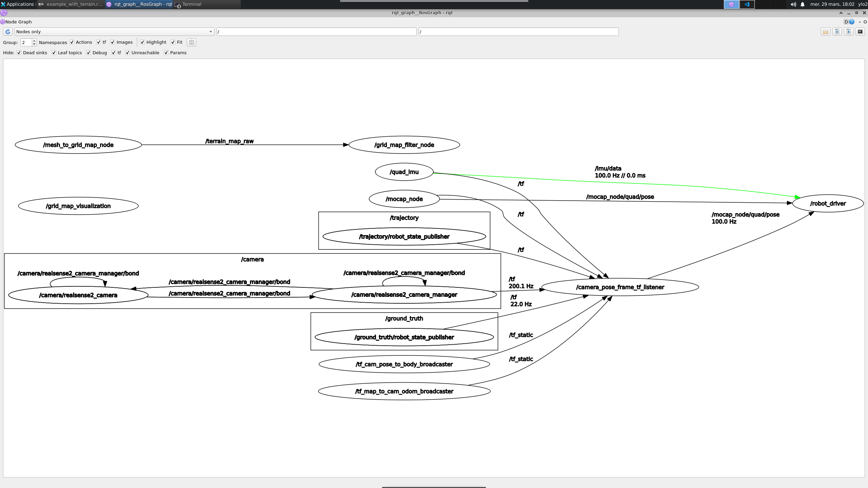Image resolution: width=868 pixels, height=488 pixels.
Task: Select the /mesh_to_grid_map_node ellipse
Action: [x=78, y=145]
